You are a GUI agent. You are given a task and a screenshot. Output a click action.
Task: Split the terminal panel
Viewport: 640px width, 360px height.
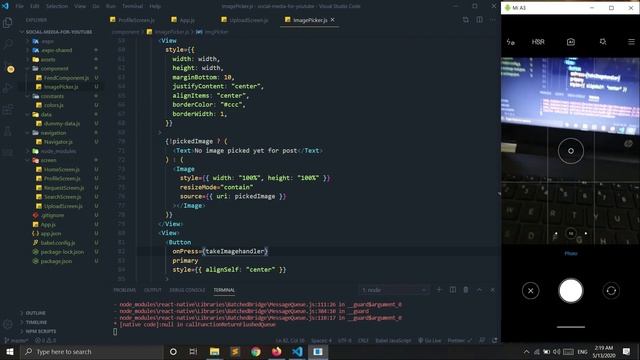[453, 290]
